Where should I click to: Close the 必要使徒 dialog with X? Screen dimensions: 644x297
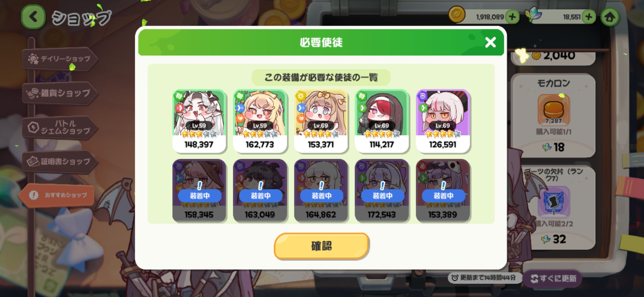point(490,42)
